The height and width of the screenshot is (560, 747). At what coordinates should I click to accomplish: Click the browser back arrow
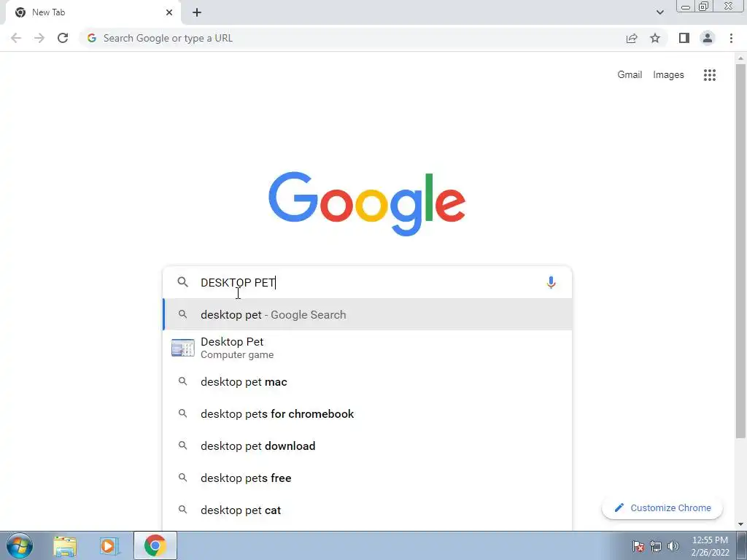[16, 38]
